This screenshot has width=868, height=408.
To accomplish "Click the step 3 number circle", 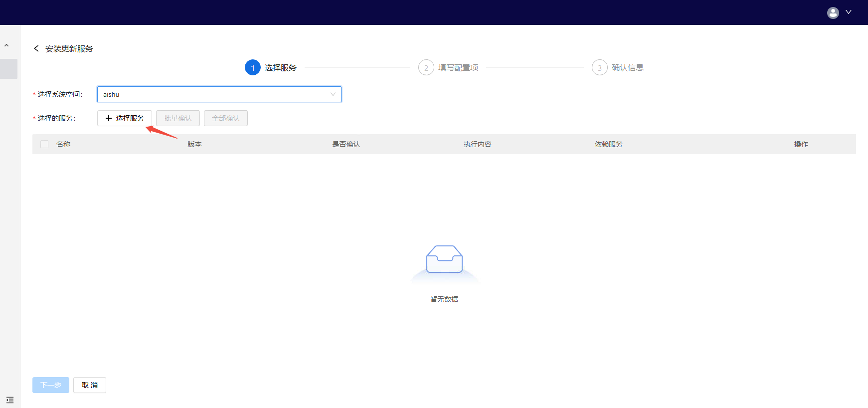I will pos(599,67).
